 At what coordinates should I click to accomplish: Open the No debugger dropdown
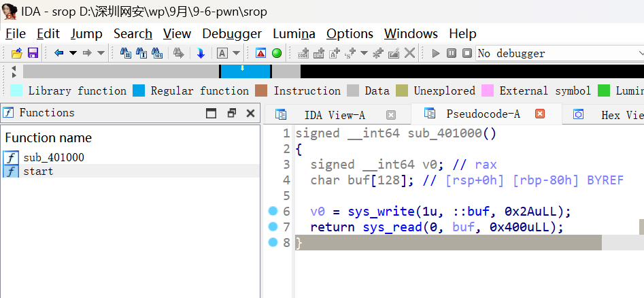[x=559, y=53]
